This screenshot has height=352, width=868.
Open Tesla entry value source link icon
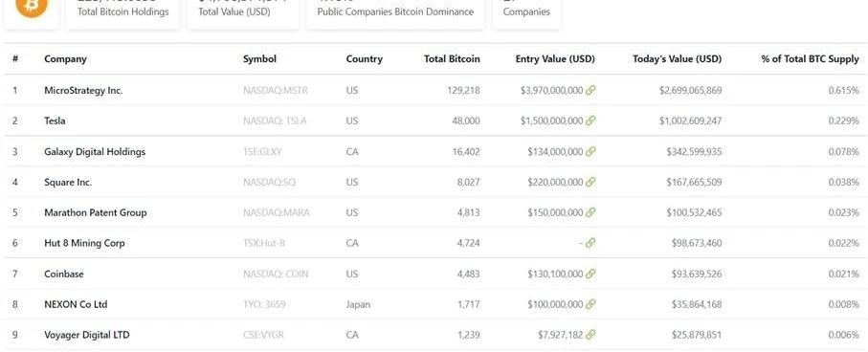pos(590,121)
